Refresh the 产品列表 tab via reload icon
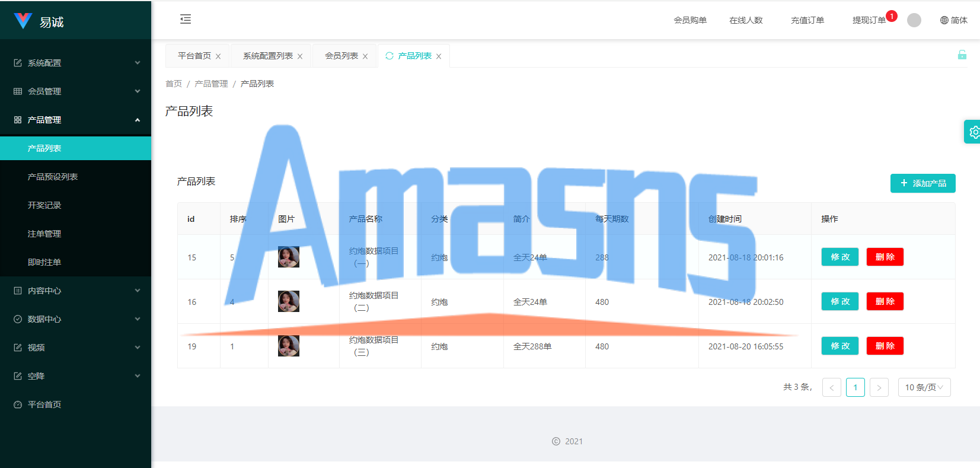 pos(390,56)
